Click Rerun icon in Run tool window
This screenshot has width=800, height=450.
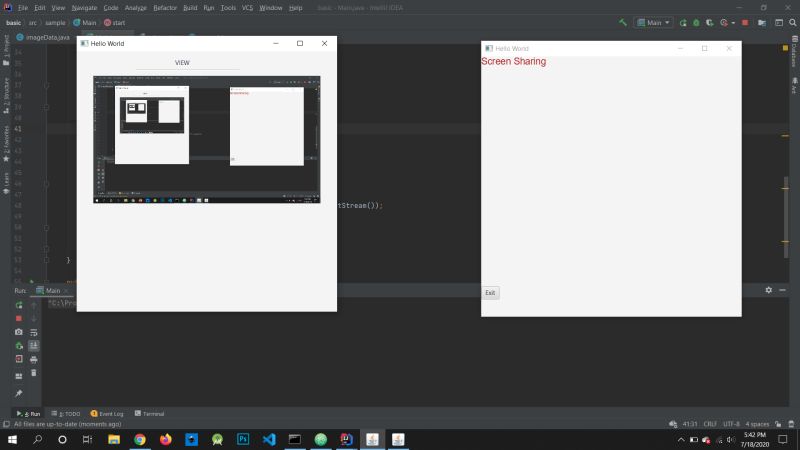click(x=19, y=305)
